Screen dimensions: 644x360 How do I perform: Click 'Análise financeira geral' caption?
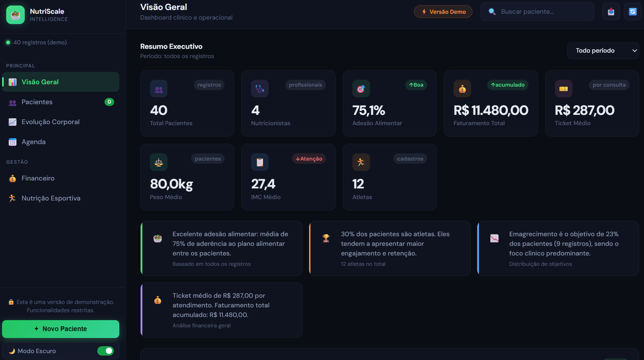201,326
